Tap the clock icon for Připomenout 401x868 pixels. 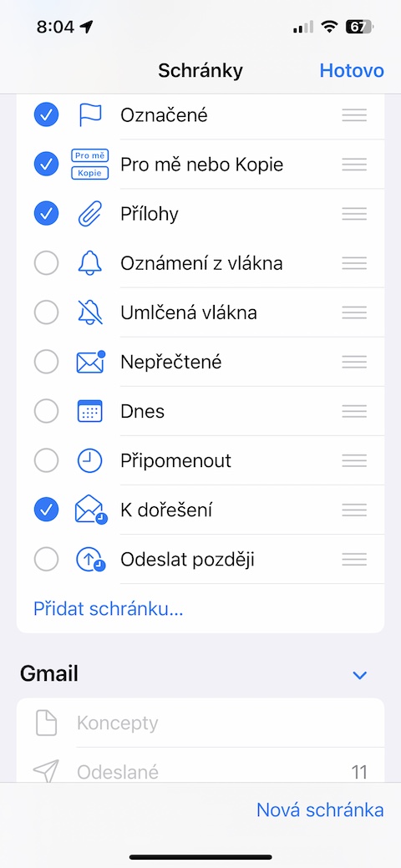[x=89, y=460]
